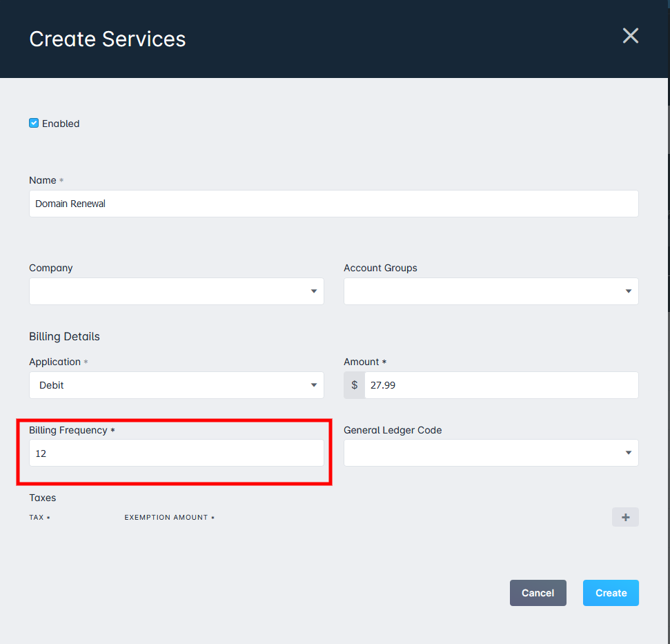Click into the Amount field showing 27.99

(502, 385)
